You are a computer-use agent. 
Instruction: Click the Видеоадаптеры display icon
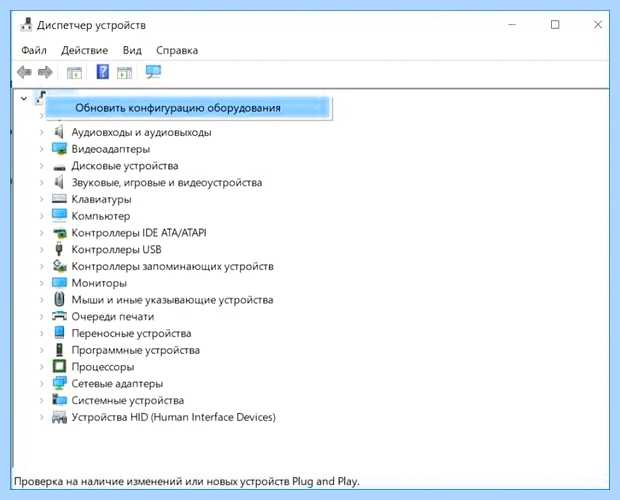click(x=59, y=149)
